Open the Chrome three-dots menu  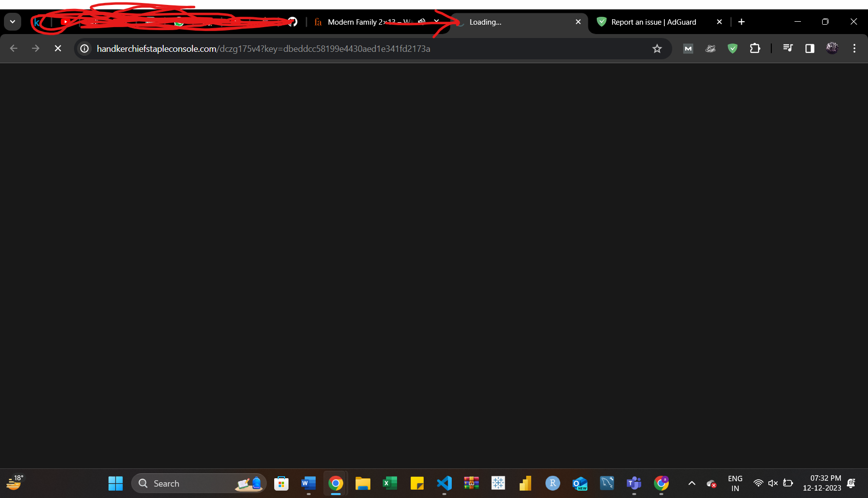(854, 48)
